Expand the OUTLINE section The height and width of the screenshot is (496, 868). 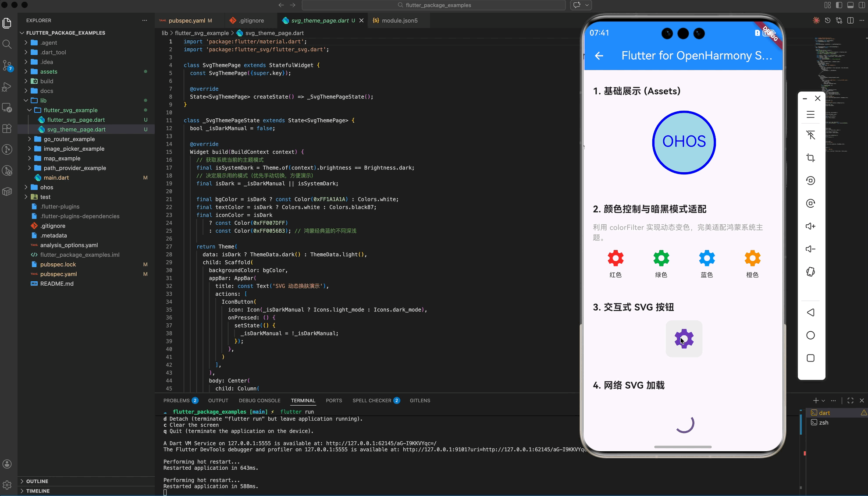point(37,481)
